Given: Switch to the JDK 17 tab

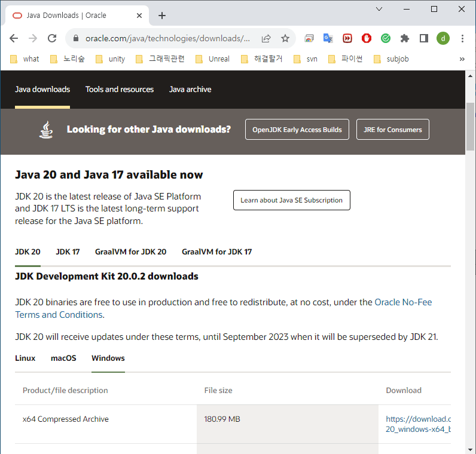Looking at the screenshot, I should point(68,251).
